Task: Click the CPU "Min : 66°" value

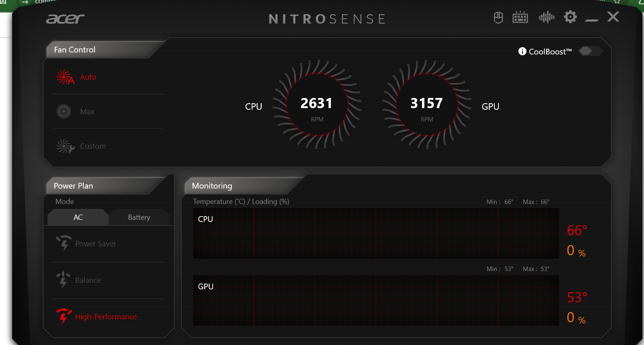Action: (500, 202)
